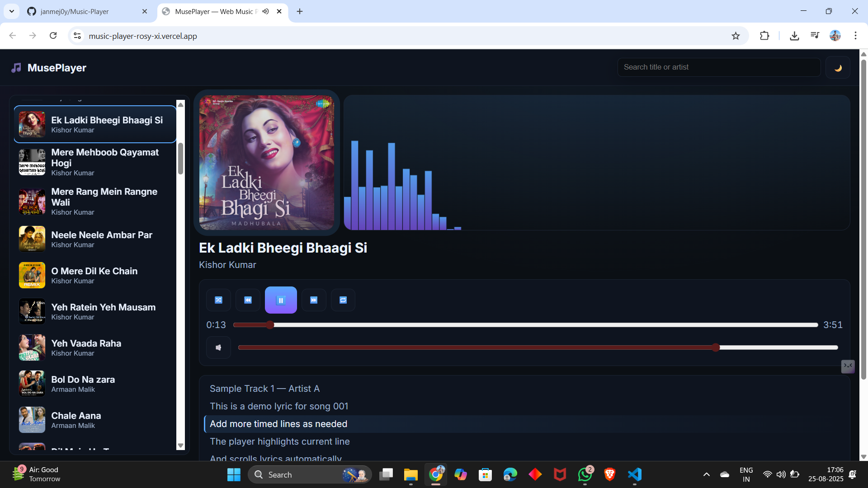Image resolution: width=868 pixels, height=488 pixels.
Task: Click the MusePlayer music note logo
Action: 16,67
